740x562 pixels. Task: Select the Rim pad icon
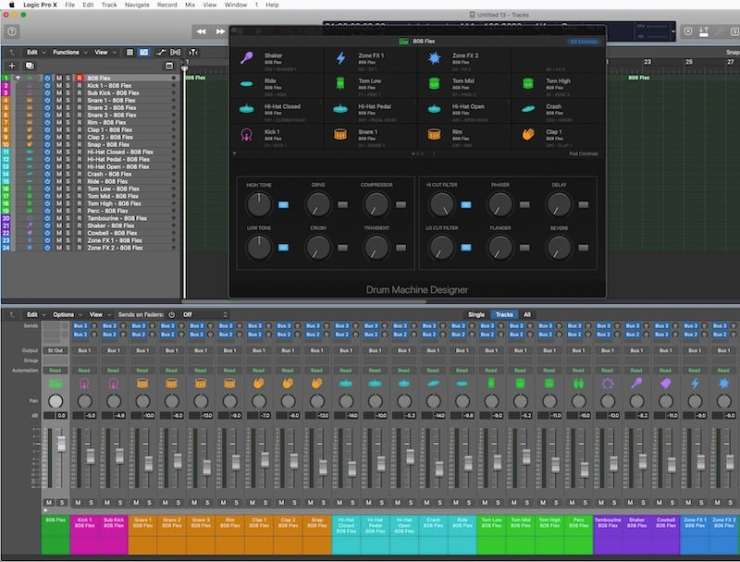434,135
